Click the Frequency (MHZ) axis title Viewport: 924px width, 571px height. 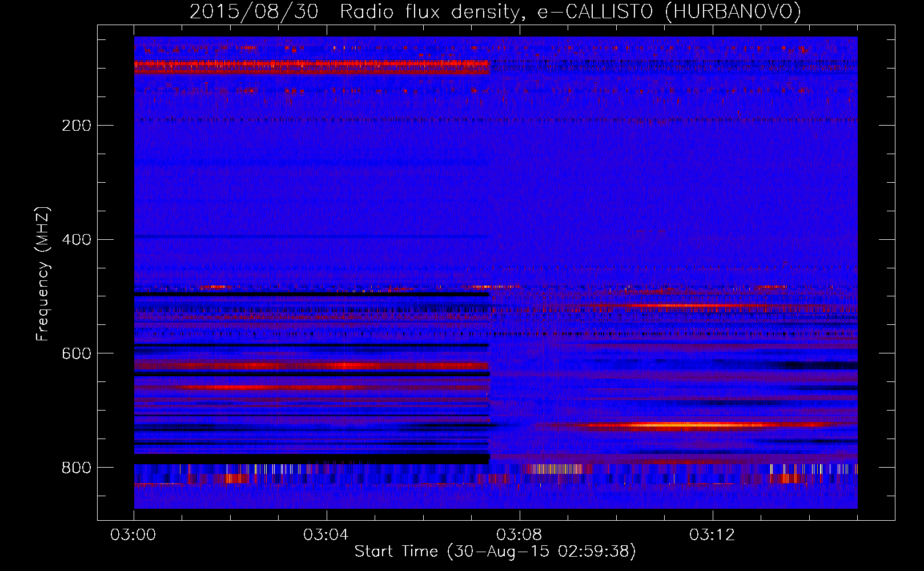point(43,274)
